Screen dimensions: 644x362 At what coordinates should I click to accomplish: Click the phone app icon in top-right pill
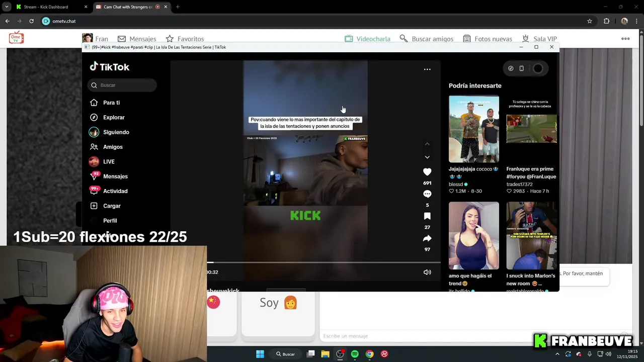[522, 68]
